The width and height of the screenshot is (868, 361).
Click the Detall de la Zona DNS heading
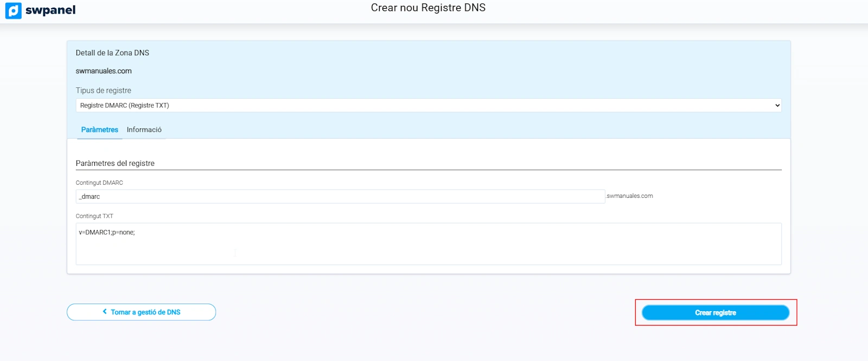[112, 53]
